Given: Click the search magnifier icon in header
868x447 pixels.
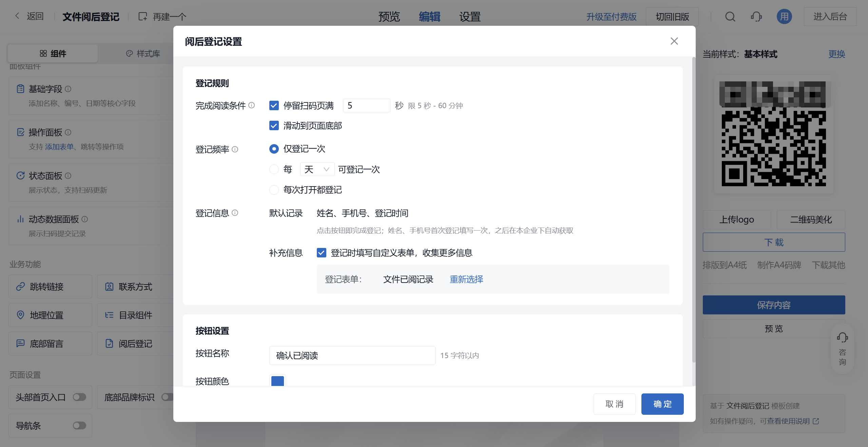Looking at the screenshot, I should coord(730,16).
